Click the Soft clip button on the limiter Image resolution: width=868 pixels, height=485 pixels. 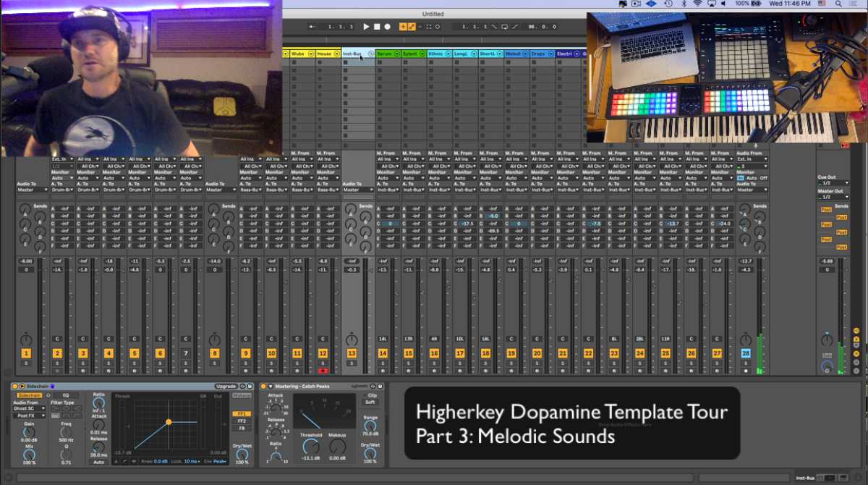coord(372,402)
